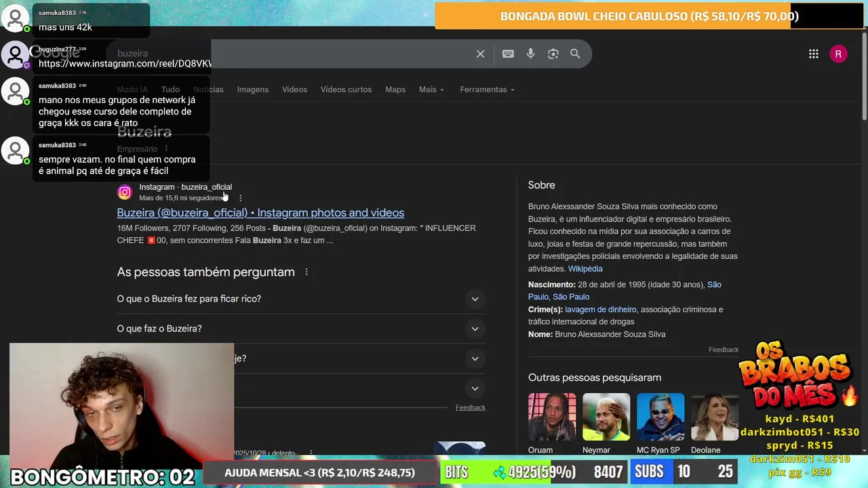The width and height of the screenshot is (868, 488).
Task: Click the video thumbnail at bottom of results
Action: click(x=460, y=448)
